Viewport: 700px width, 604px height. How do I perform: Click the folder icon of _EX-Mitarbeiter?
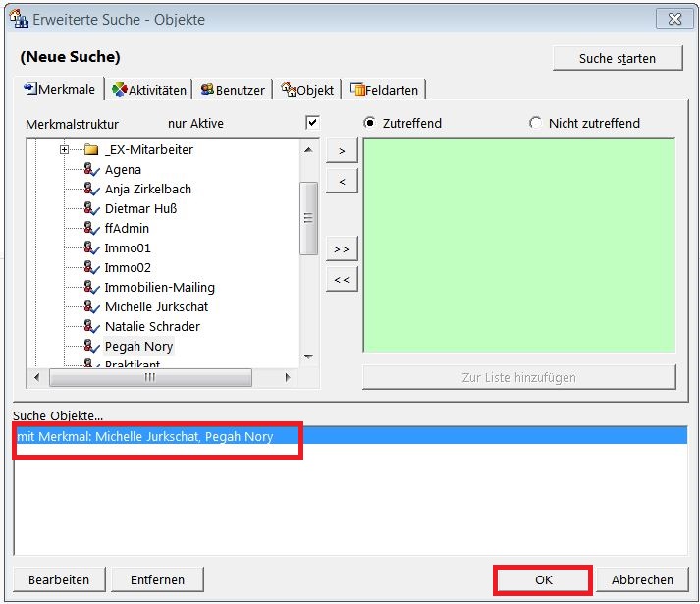pyautogui.click(x=91, y=150)
